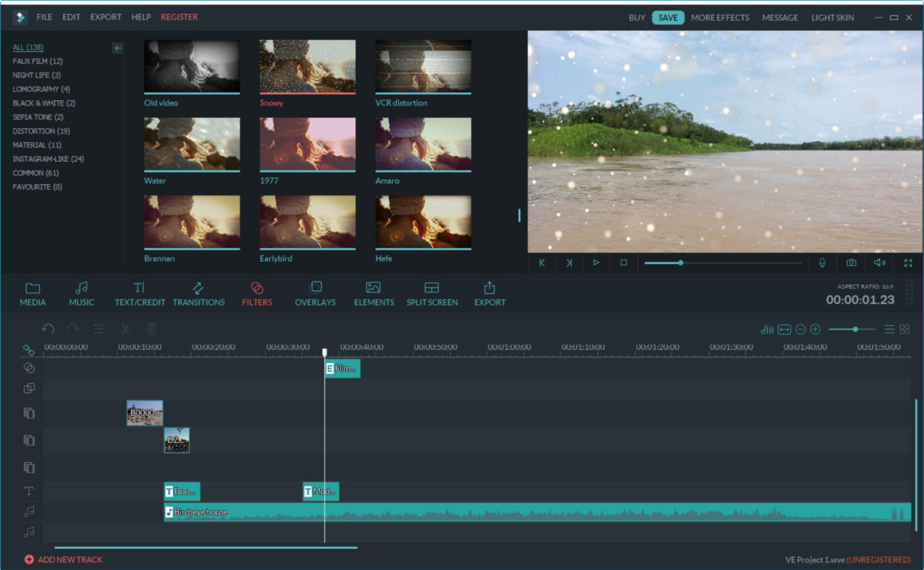Switch to grid storyboard view icon
Screen dimensions: 924x570
coord(904,330)
